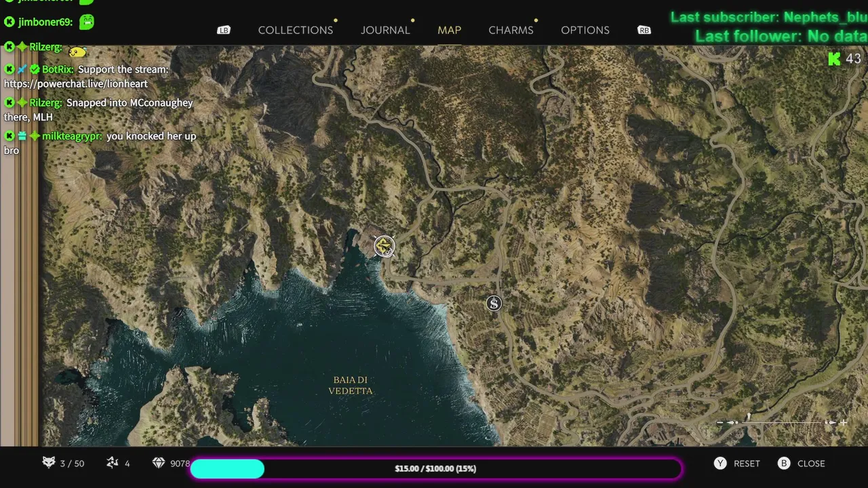Image resolution: width=868 pixels, height=488 pixels.
Task: Open the powerchat.live/lionheart link in chat
Action: (76, 84)
